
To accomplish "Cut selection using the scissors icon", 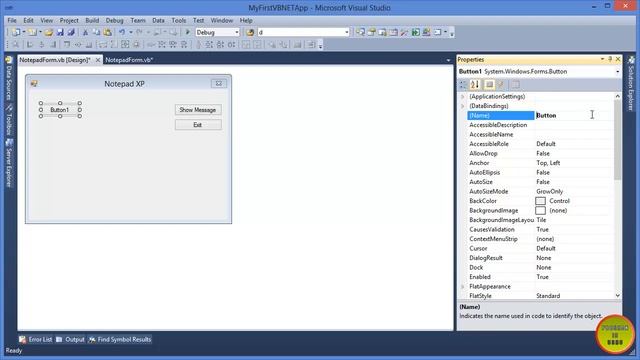I will click(x=85, y=32).
